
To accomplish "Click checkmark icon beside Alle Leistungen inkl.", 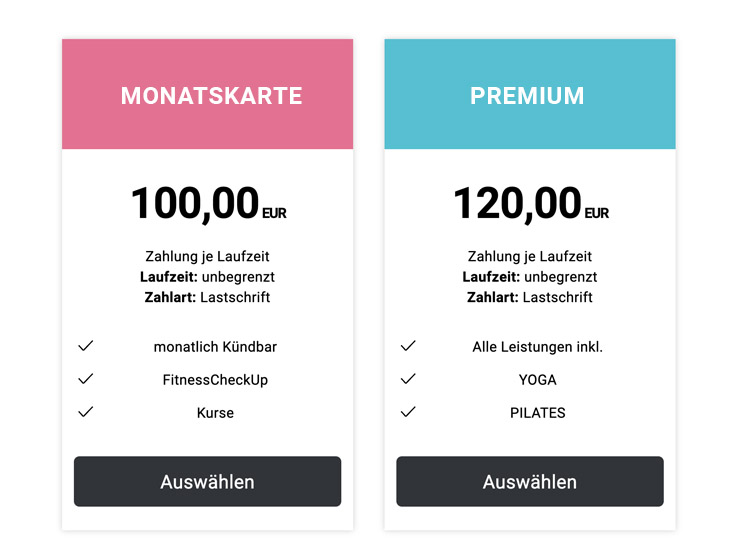I will (x=408, y=346).
